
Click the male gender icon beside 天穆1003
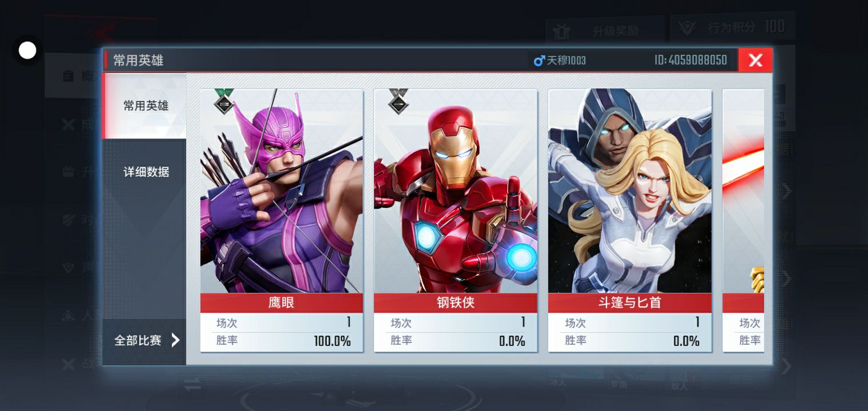(x=539, y=60)
